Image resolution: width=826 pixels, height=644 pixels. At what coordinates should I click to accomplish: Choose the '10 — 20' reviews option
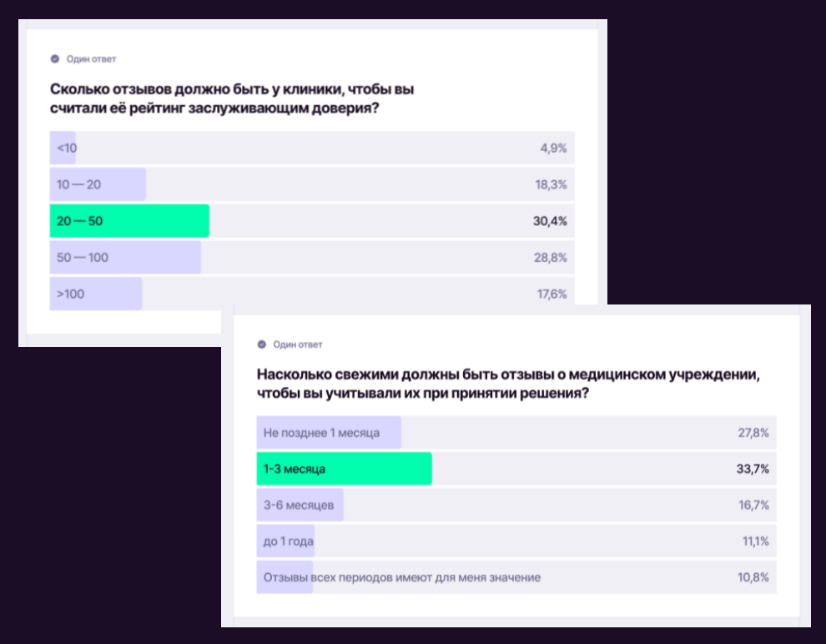(79, 184)
